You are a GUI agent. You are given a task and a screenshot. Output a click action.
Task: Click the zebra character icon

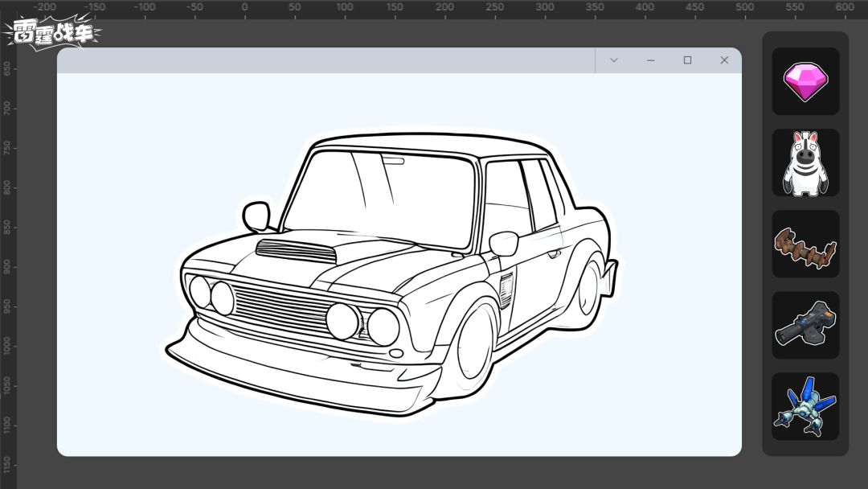(x=805, y=163)
